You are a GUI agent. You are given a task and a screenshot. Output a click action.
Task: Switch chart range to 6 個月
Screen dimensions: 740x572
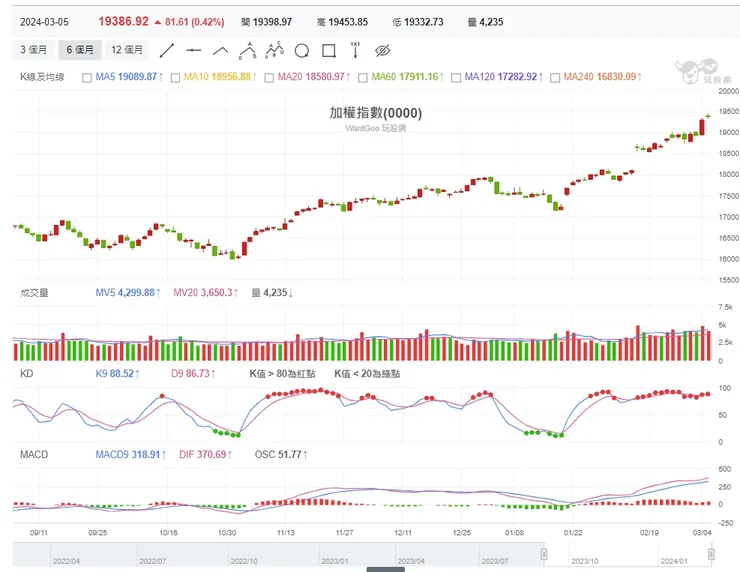coord(80,50)
